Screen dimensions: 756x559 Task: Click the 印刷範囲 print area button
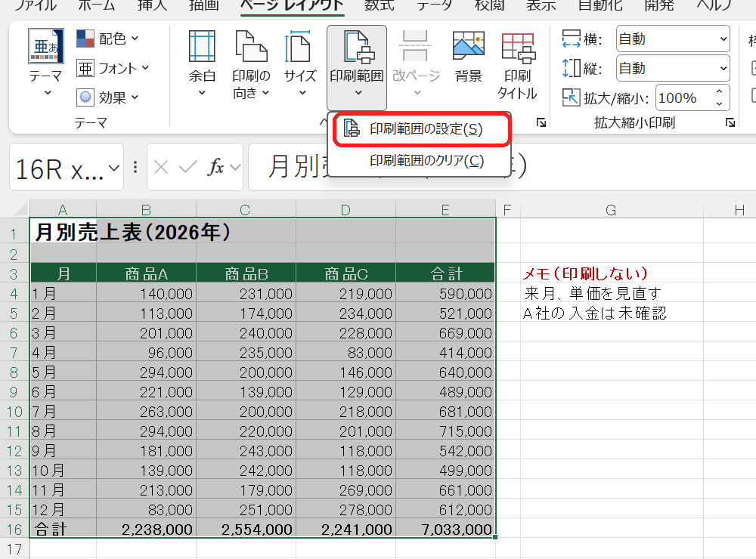[x=357, y=66]
